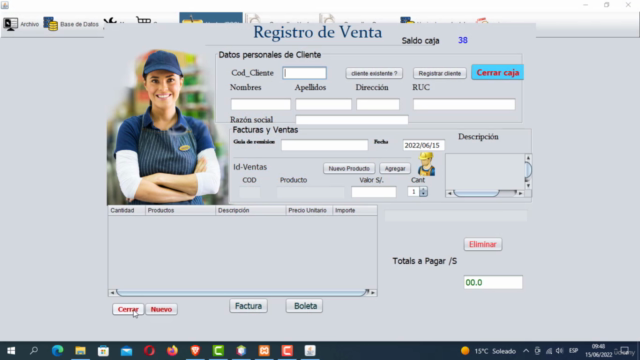This screenshot has width=640, height=360.
Task: Open network icon in system tray
Action: pyautogui.click(x=549, y=351)
